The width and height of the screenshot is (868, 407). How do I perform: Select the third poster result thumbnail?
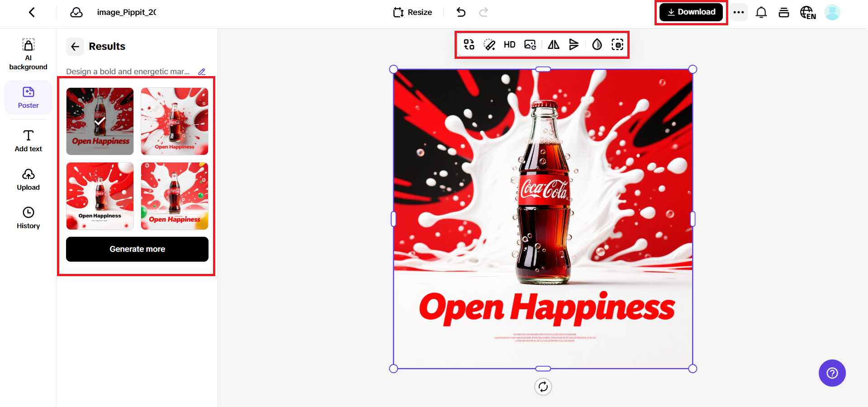pos(100,196)
